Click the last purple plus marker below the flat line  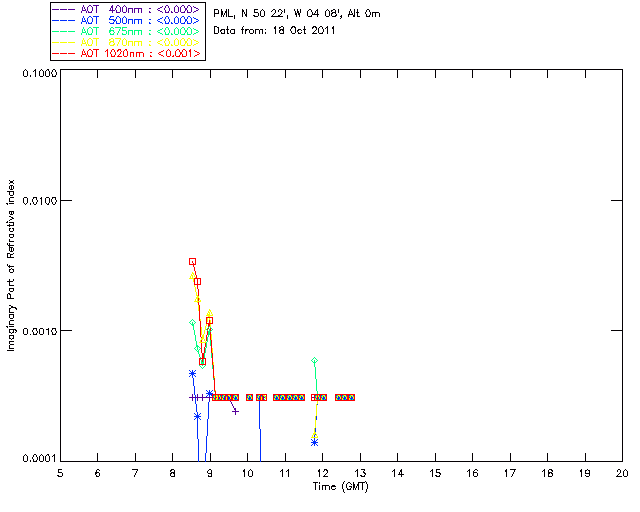point(235,412)
